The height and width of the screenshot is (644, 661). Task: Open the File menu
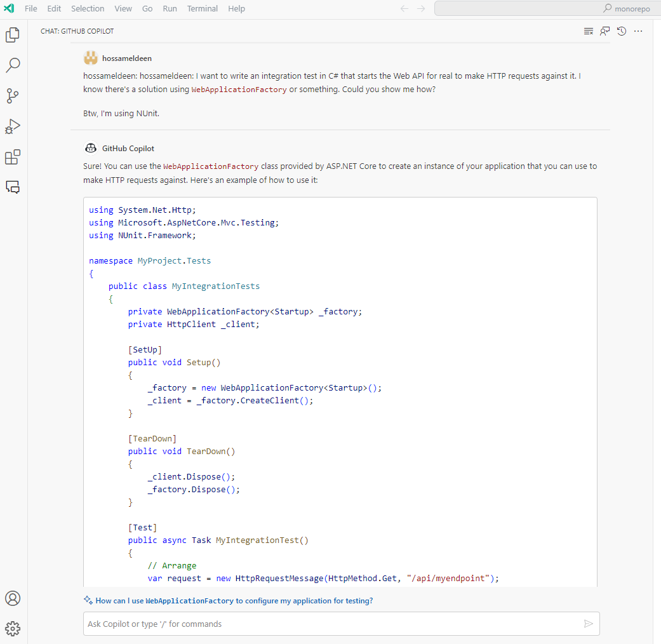coord(30,8)
